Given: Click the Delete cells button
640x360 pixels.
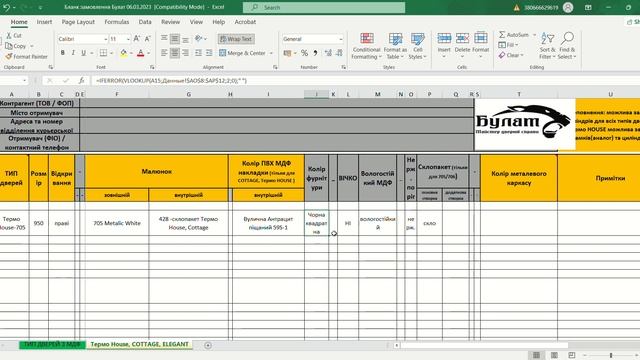Looking at the screenshot, I should pyautogui.click(x=462, y=45).
